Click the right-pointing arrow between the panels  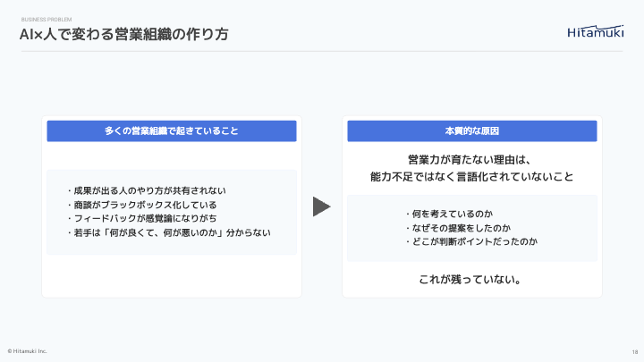(322, 206)
